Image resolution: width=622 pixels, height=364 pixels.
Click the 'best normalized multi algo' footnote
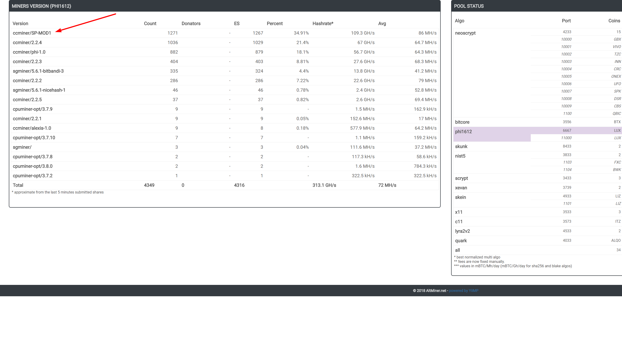[x=477, y=257]
